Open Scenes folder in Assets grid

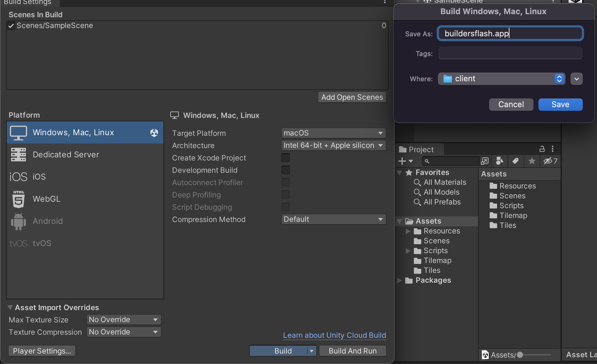coord(508,196)
